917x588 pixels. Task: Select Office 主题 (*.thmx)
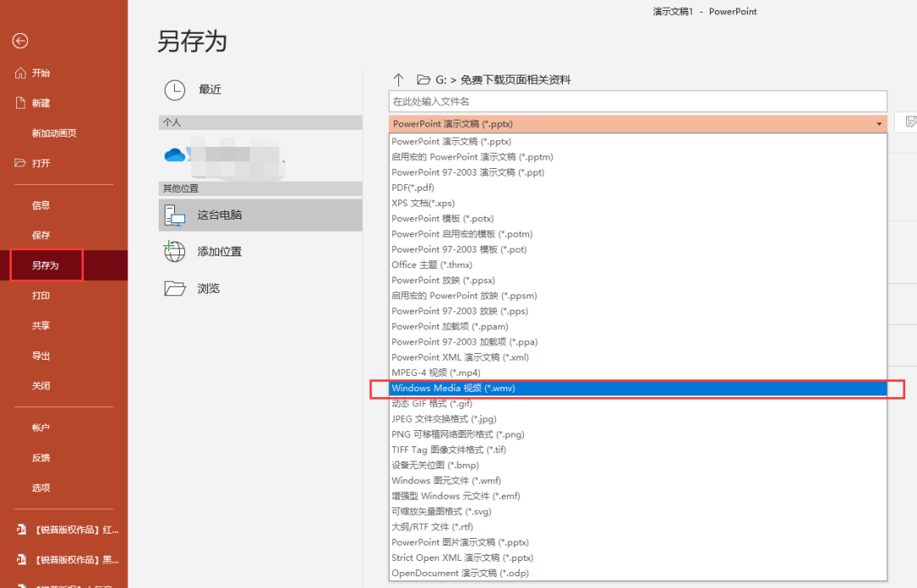[x=638, y=265]
